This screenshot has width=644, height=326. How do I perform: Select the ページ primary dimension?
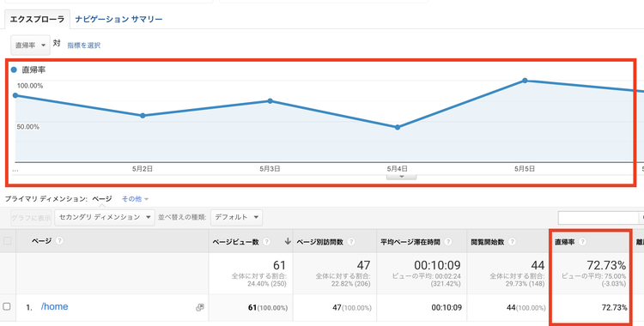point(102,199)
